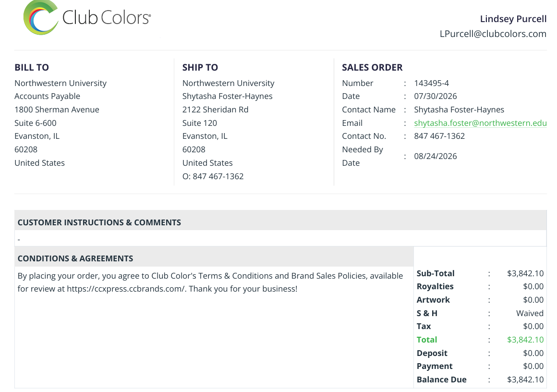Click the Royalties amount $0.00
This screenshot has width=557, height=392.
tap(533, 286)
